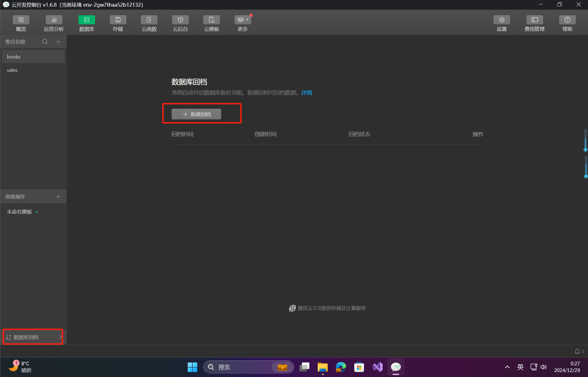
Task: Add a 高级操作 template with plus
Action: tap(58, 197)
